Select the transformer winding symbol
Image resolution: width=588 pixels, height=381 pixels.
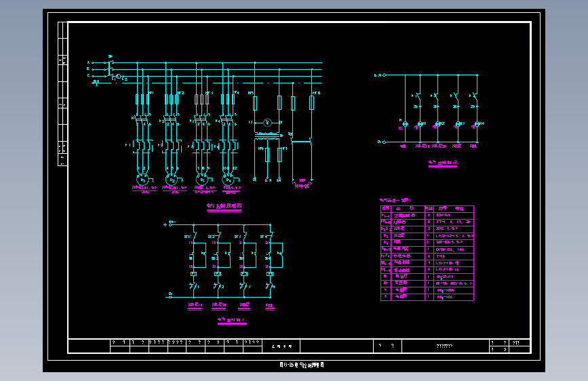click(x=267, y=136)
